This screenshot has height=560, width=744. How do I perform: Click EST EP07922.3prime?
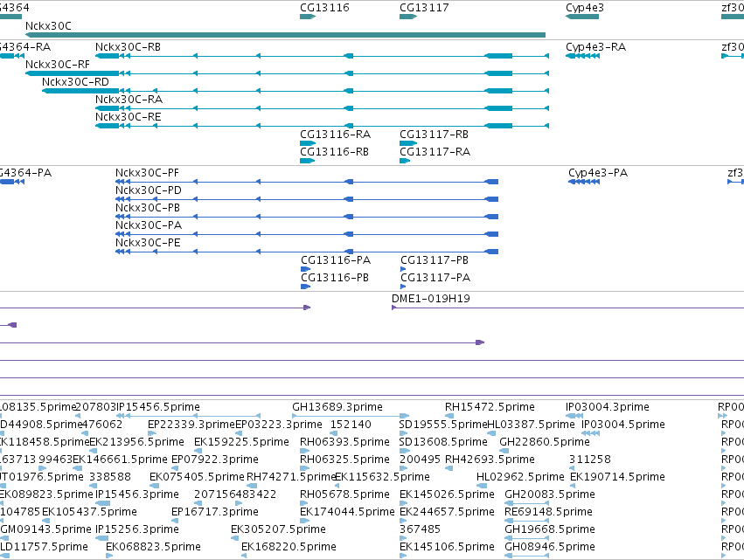point(215,460)
